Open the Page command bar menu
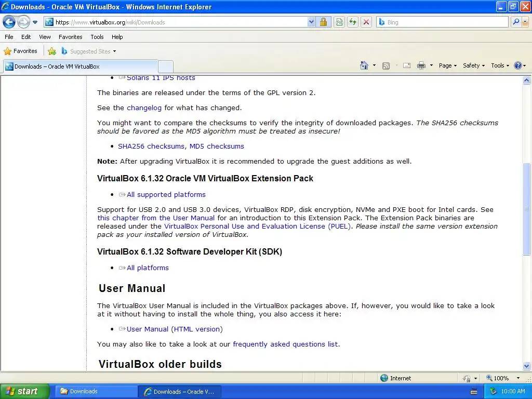The image size is (532, 399). [x=447, y=65]
